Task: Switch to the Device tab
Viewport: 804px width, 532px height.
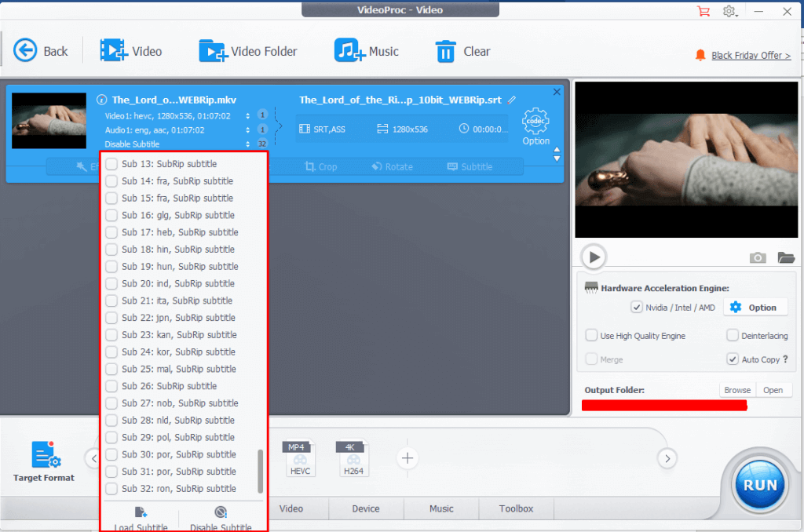Action: click(366, 508)
